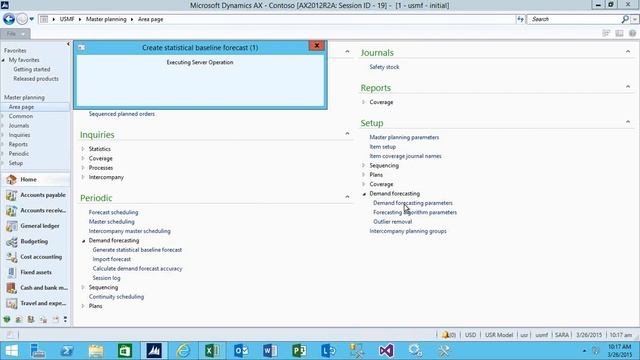
Task: Collapse Demand forecasting under Periodic
Action: point(83,241)
